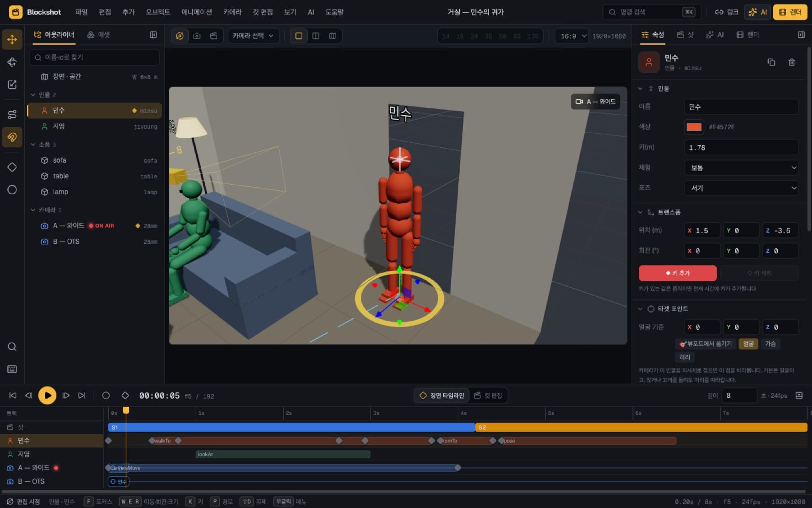Image resolution: width=812 pixels, height=508 pixels.
Task: Toggle the 허리 target point option
Action: pos(685,357)
